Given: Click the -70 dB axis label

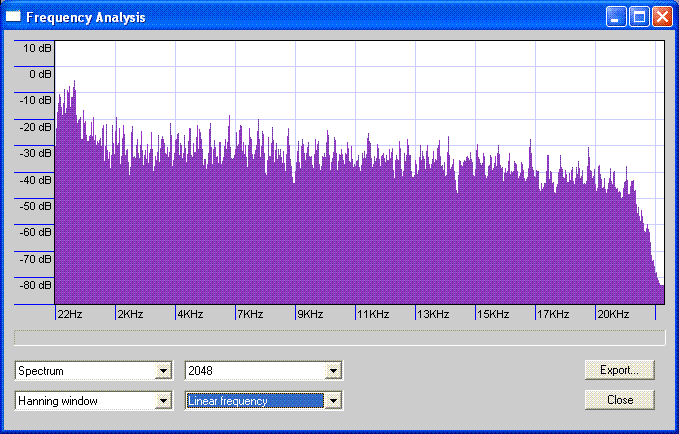Looking at the screenshot, I should pyautogui.click(x=36, y=259).
